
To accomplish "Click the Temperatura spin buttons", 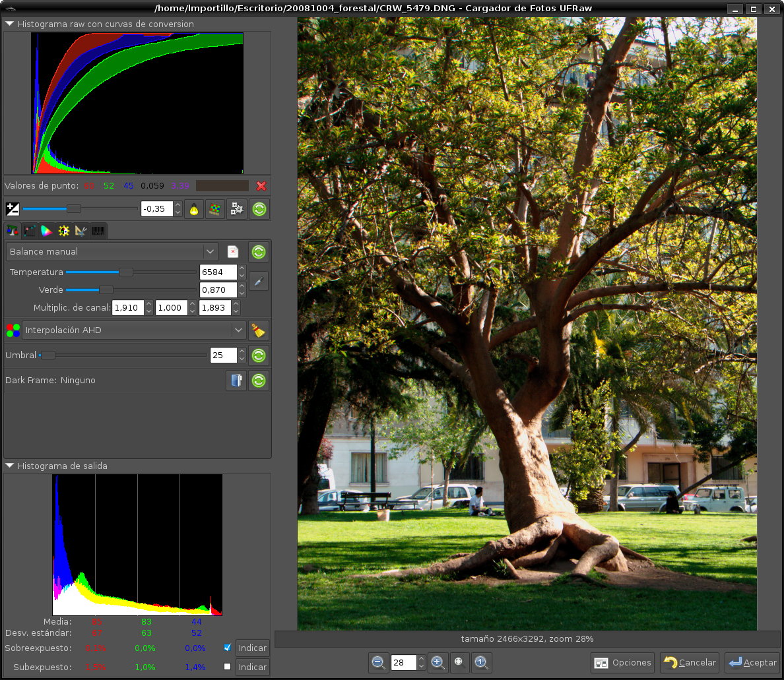I will click(x=242, y=272).
